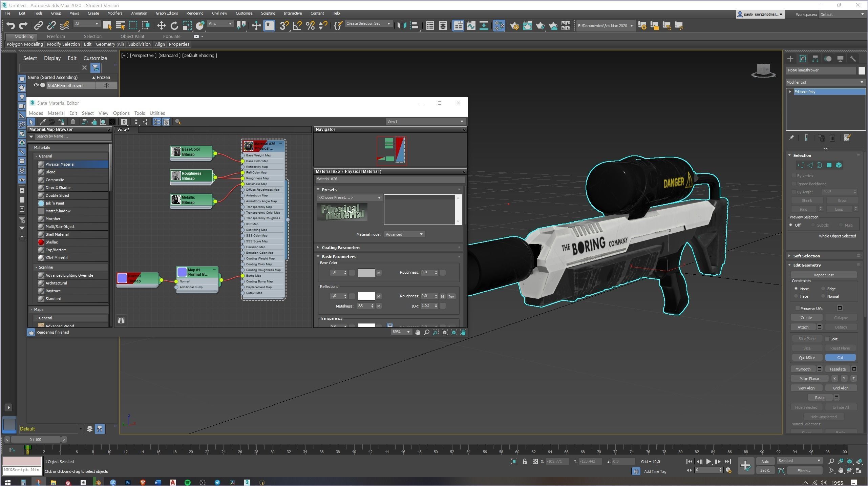Click the Attach button
The height and width of the screenshot is (486, 868).
coord(803,327)
